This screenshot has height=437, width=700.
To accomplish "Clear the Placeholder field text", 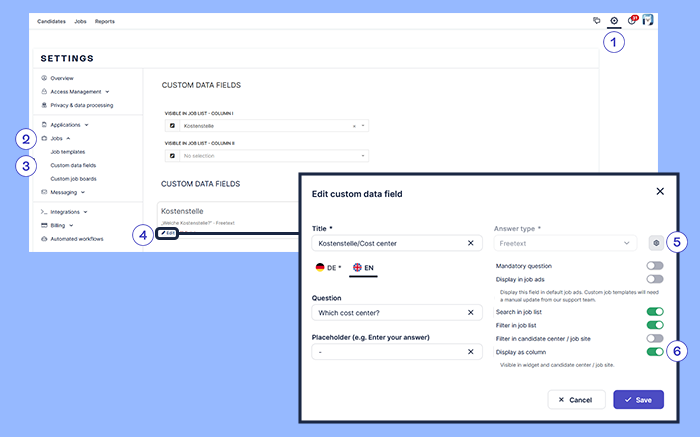I will 471,352.
